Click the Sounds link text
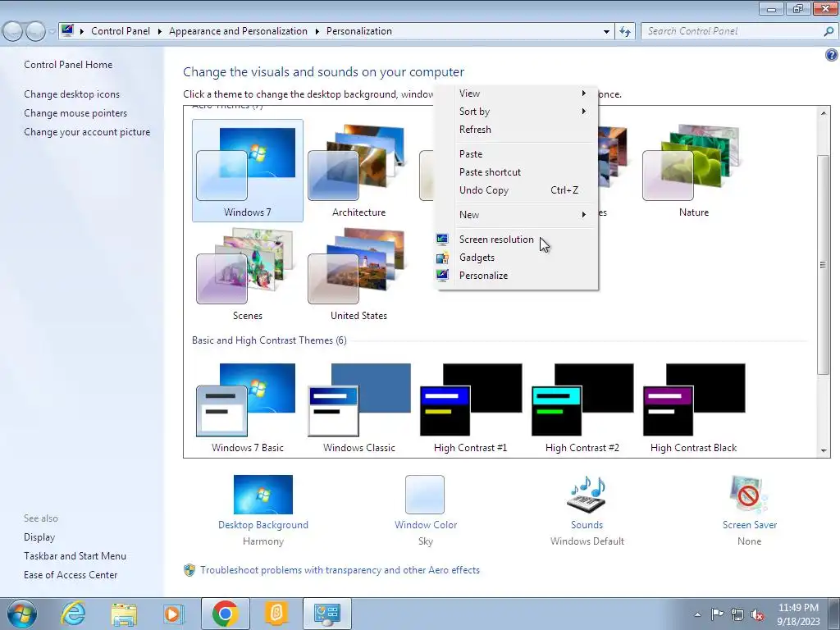This screenshot has height=630, width=840. pos(587,525)
